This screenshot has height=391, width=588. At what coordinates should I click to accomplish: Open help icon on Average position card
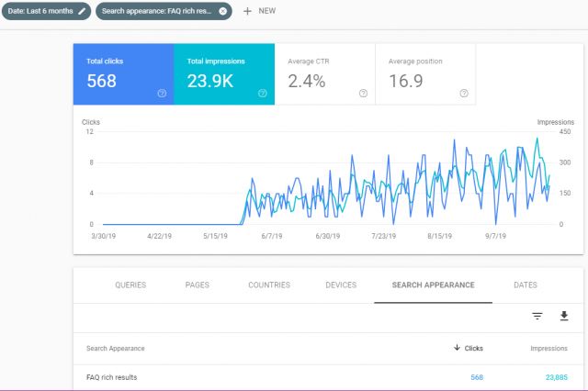click(x=464, y=94)
